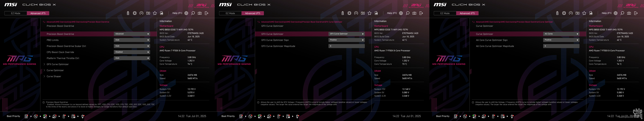The image size is (644, 121).
Task: Switch to EZ Mode tab in middle screen
Action: 230,13
